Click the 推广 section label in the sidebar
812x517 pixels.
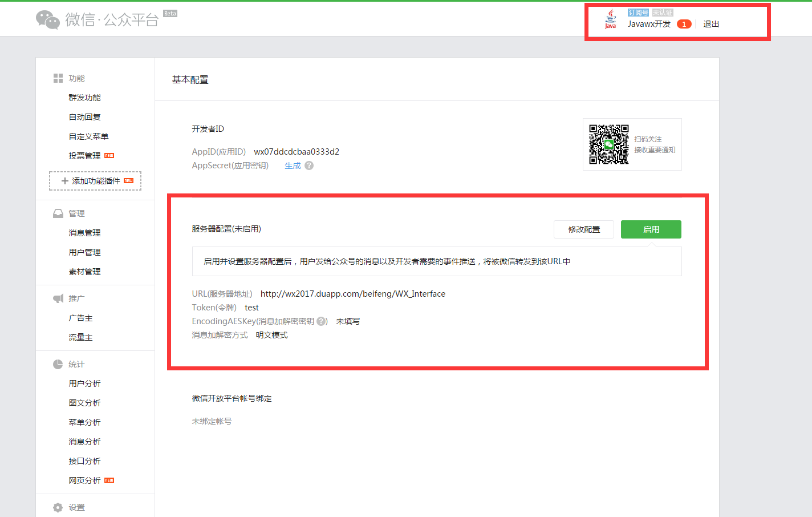[76, 298]
